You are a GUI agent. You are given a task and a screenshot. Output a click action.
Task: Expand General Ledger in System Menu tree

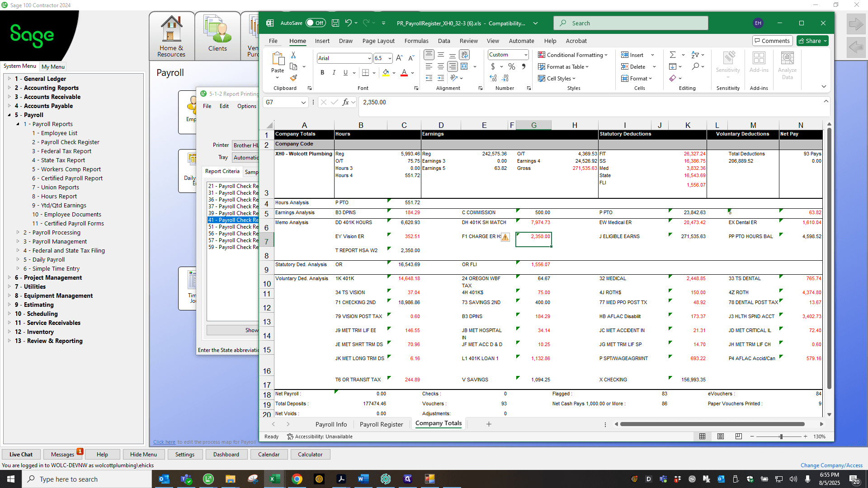coord(9,79)
